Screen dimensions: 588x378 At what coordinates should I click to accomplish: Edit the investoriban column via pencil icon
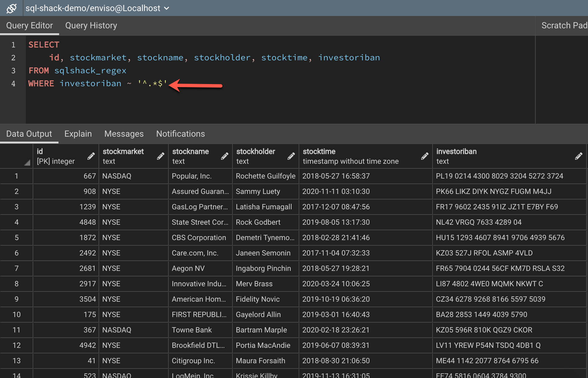[578, 156]
